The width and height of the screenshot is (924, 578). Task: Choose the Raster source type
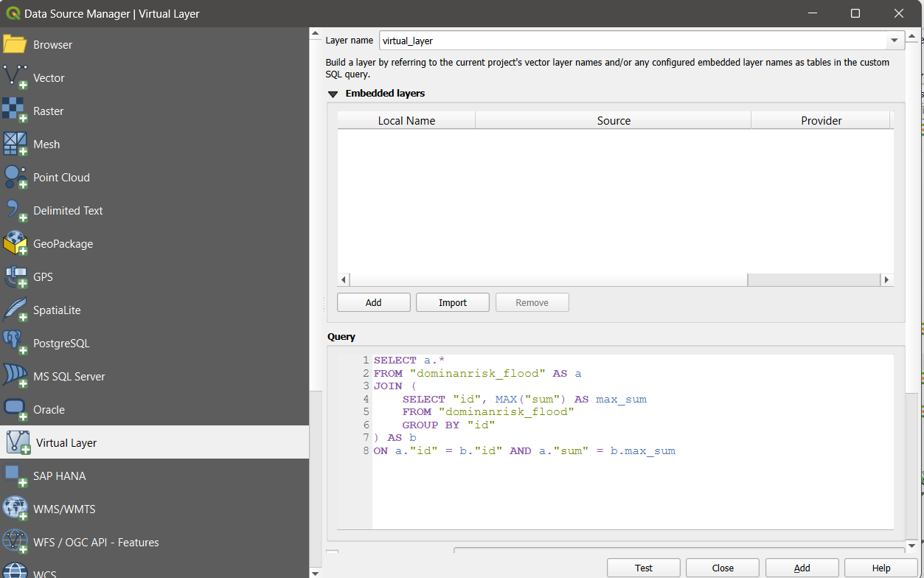tap(48, 111)
